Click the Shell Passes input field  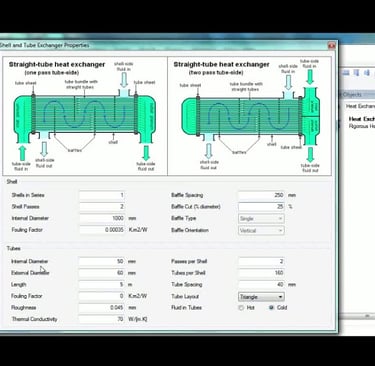[102, 207]
